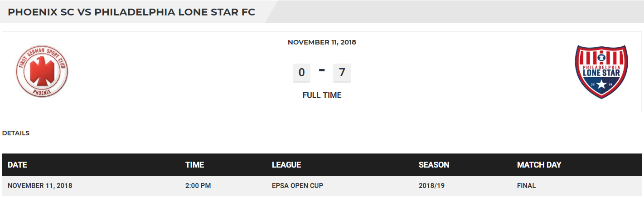The height and width of the screenshot is (198, 644).
Task: Click the 2:00 PM time cell
Action: coord(198,186)
